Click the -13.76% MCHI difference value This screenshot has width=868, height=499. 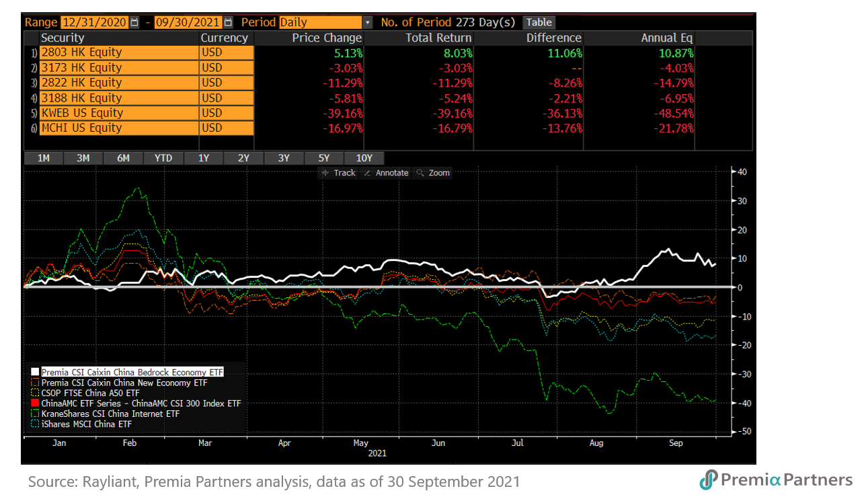(x=561, y=128)
